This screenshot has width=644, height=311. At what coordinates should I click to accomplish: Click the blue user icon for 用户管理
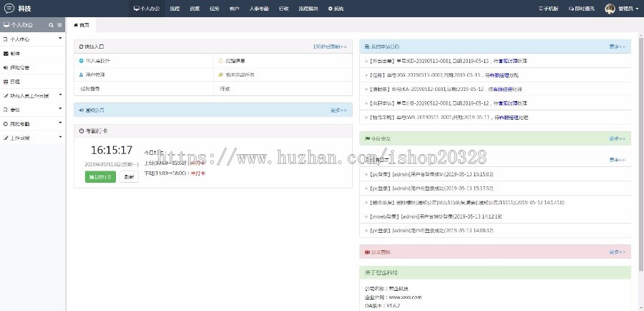click(81, 75)
